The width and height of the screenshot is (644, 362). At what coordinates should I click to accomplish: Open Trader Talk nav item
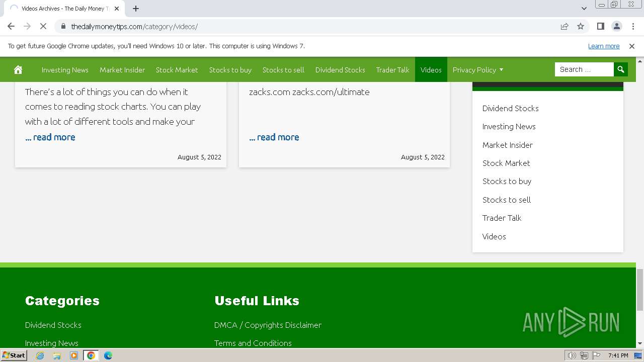[x=393, y=70]
